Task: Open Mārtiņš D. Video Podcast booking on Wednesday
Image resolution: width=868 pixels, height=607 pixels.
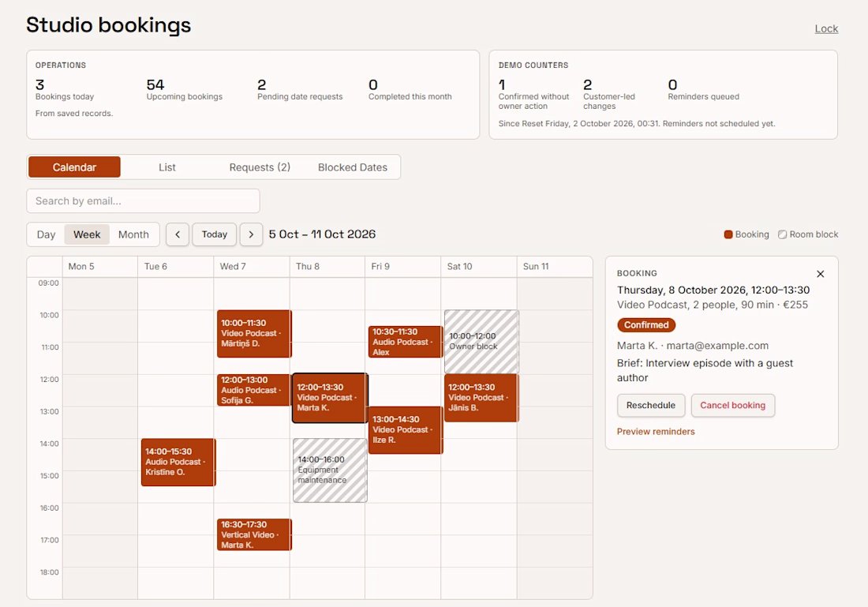Action: click(254, 333)
